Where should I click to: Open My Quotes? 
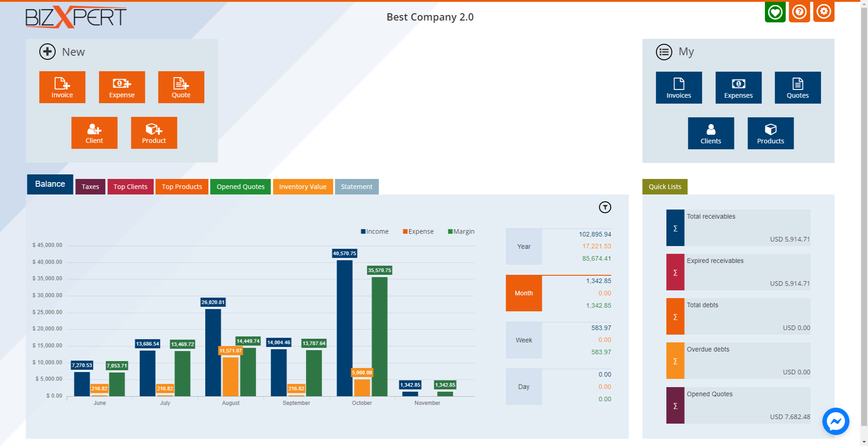point(797,87)
